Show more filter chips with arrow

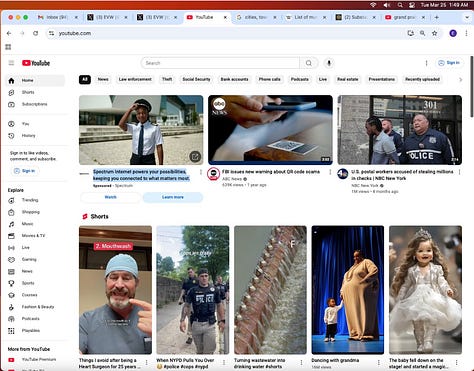(x=461, y=80)
